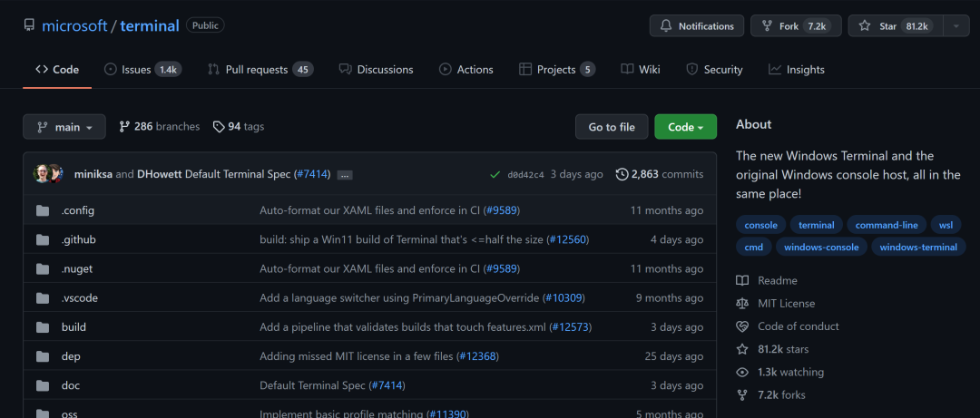Open commit hash d0d42c4
This screenshot has height=418, width=980.
[x=525, y=174]
